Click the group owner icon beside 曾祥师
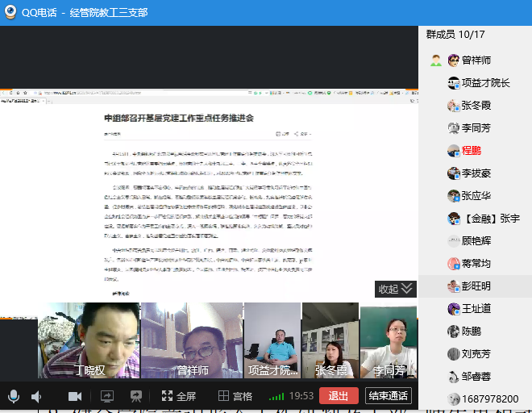The width and height of the screenshot is (532, 413). [436, 60]
